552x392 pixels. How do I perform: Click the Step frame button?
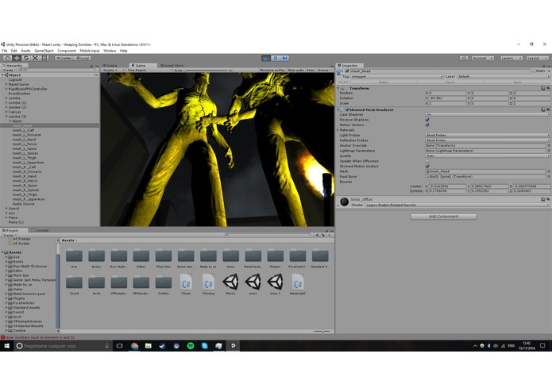[285, 58]
